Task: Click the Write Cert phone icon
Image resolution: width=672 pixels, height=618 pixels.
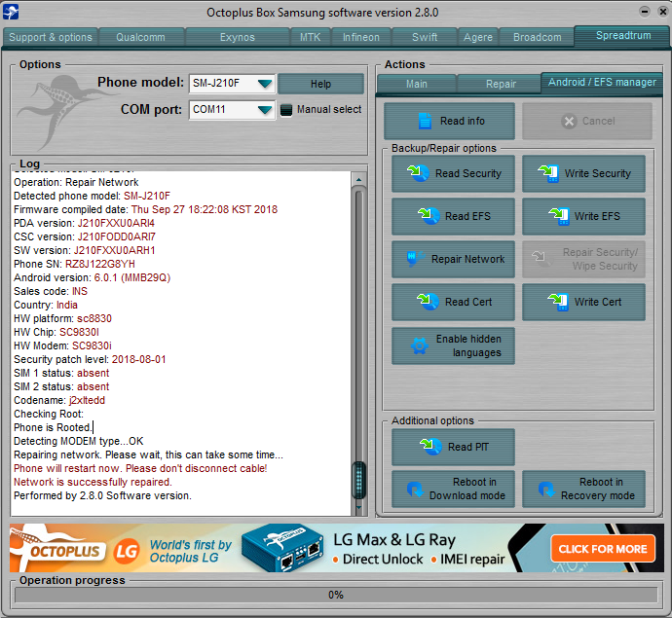Action: click(558, 302)
